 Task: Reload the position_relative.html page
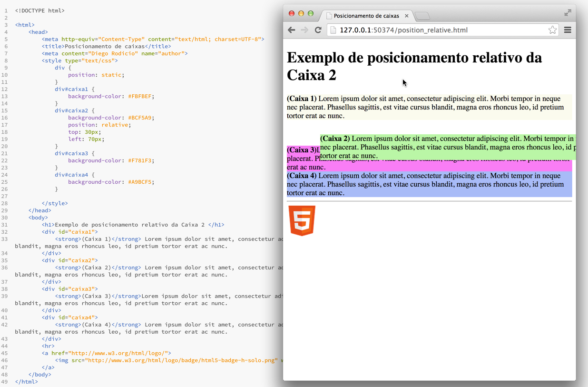pyautogui.click(x=318, y=30)
